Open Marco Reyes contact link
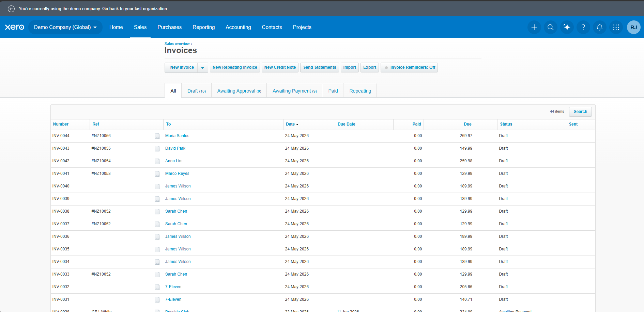 click(177, 174)
